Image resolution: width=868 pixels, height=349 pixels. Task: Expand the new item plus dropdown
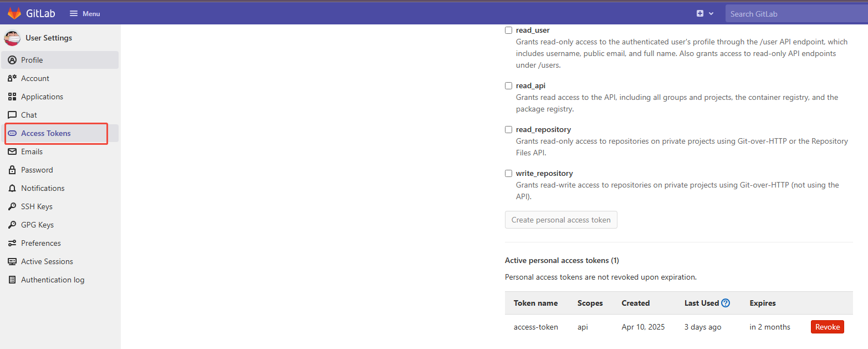[x=704, y=13]
